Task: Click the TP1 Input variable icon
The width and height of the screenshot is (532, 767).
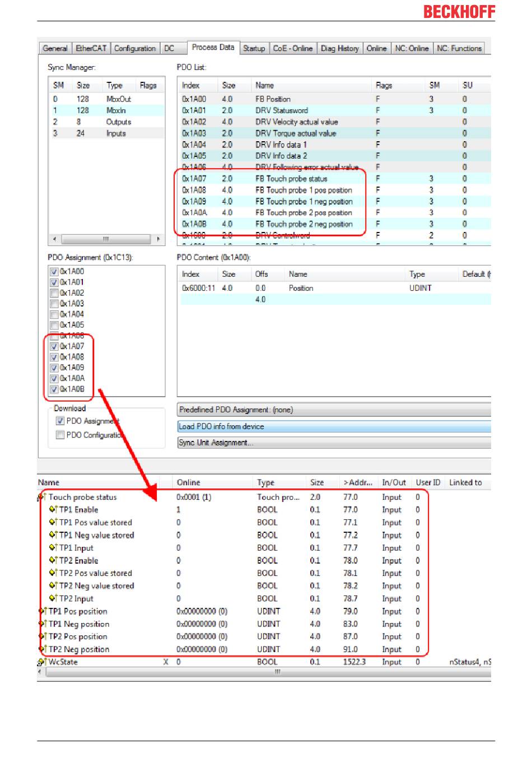Action: click(x=53, y=547)
